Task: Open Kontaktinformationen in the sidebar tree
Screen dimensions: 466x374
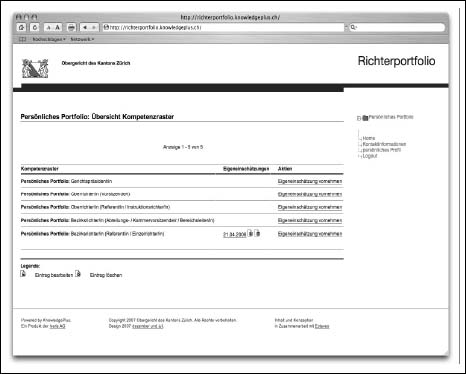Action: click(384, 144)
